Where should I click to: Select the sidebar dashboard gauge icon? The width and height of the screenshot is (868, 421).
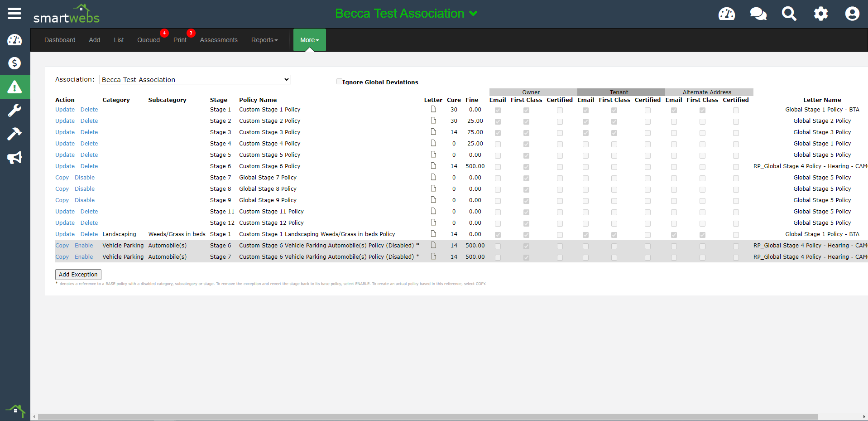click(14, 40)
